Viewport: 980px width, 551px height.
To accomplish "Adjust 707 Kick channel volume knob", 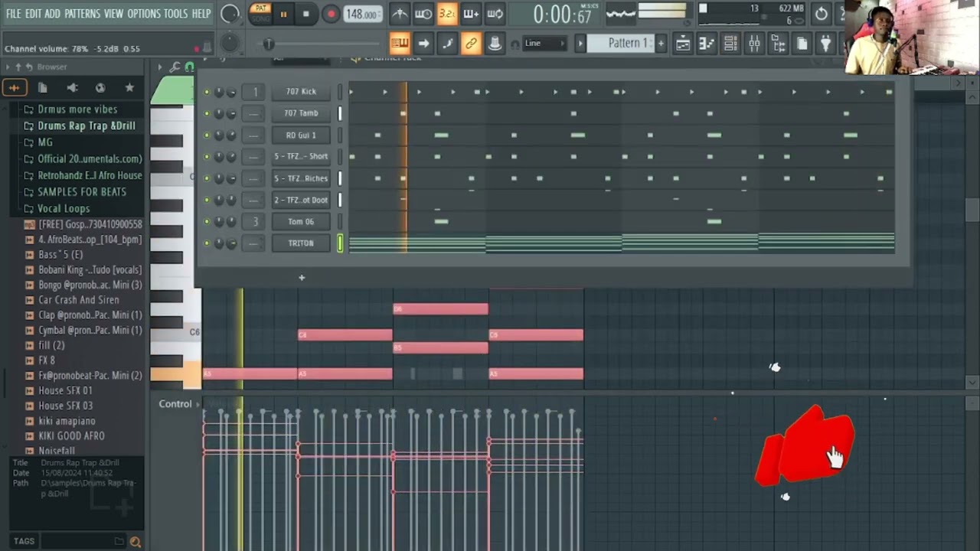I will tap(231, 92).
